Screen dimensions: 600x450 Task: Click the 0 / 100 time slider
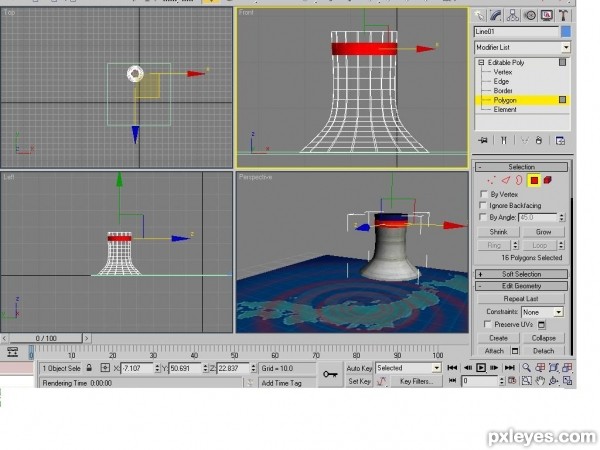[46, 338]
